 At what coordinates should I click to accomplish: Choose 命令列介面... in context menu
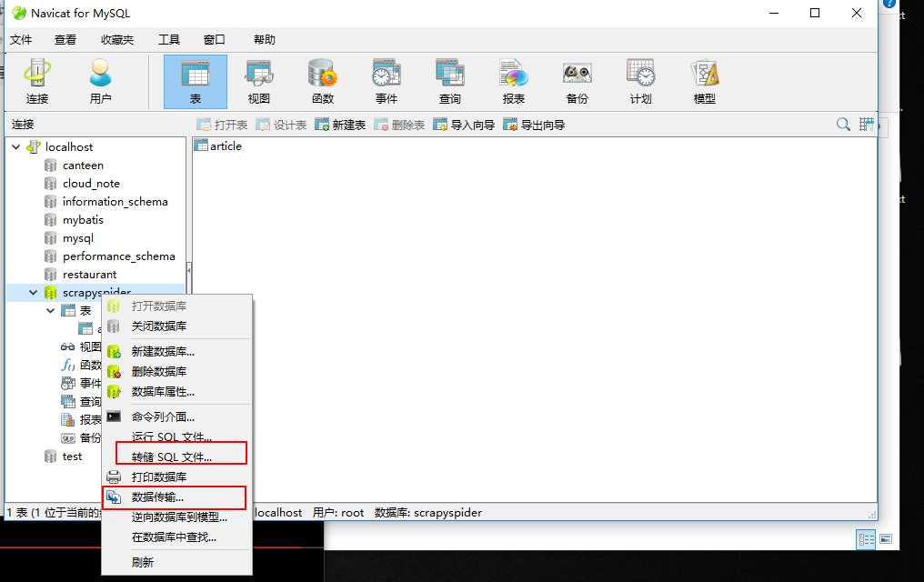click(x=176, y=417)
